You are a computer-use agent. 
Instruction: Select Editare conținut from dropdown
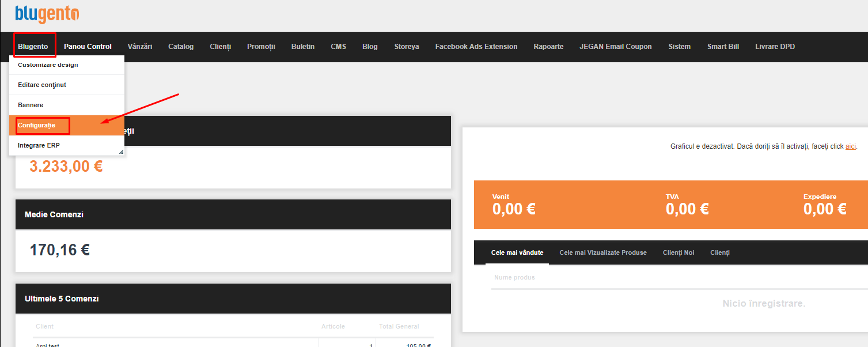coord(67,85)
